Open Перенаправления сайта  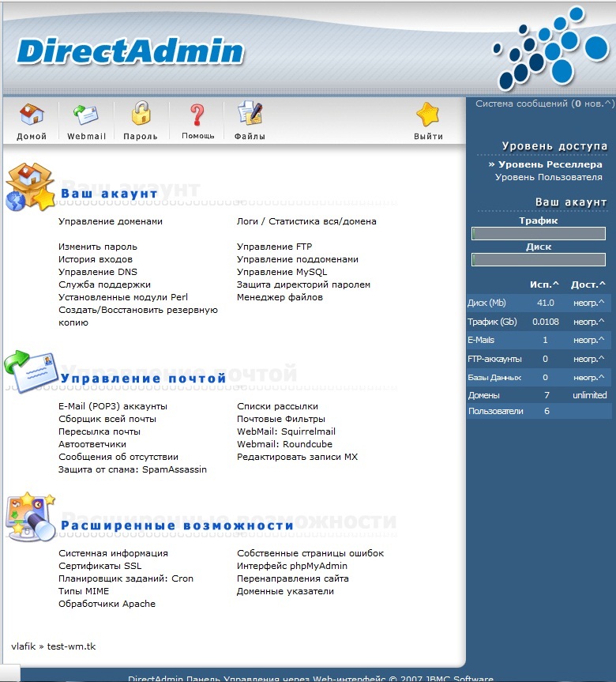tap(292, 578)
